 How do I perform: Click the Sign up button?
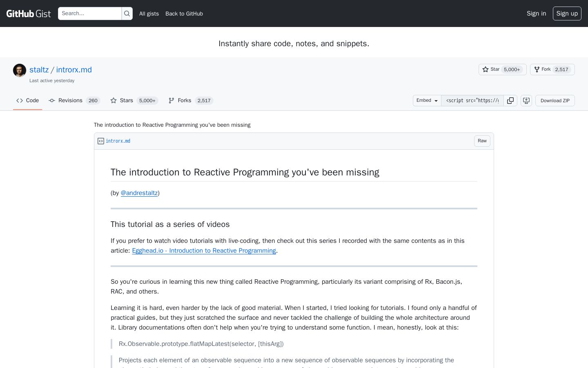[x=567, y=13]
